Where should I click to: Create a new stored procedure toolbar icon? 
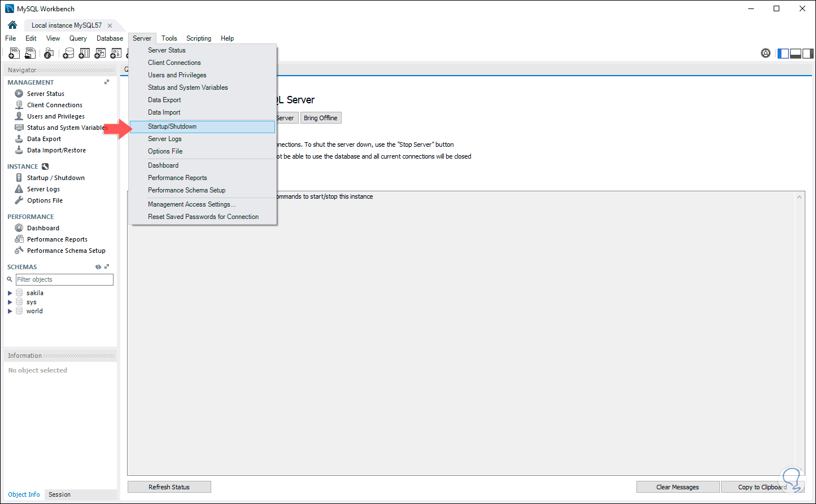pos(116,53)
